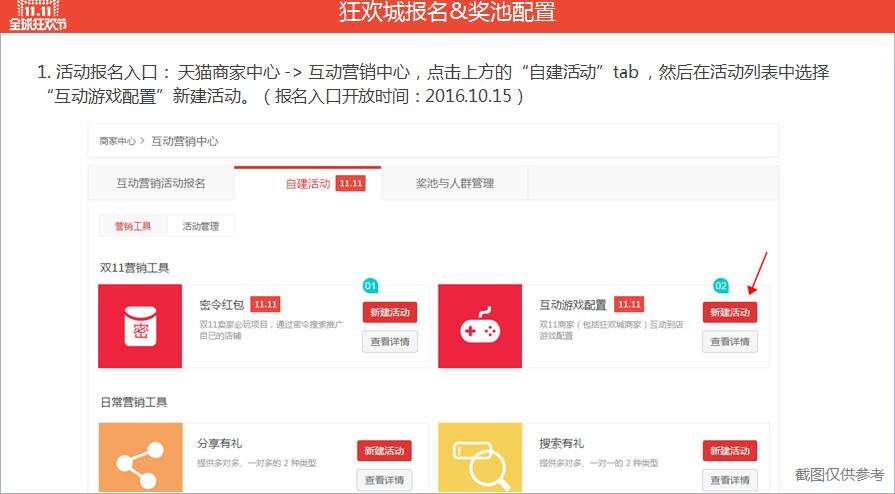
Task: Click the 11.11 badge beside 密令红包
Action: click(265, 304)
